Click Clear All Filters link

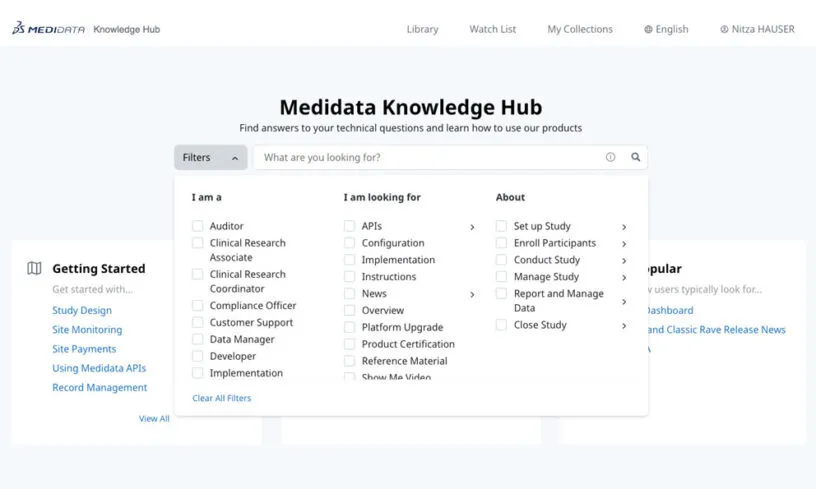click(221, 398)
